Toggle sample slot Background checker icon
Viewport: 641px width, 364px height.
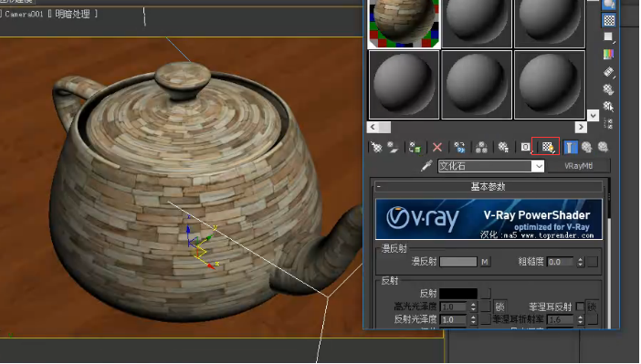609,20
